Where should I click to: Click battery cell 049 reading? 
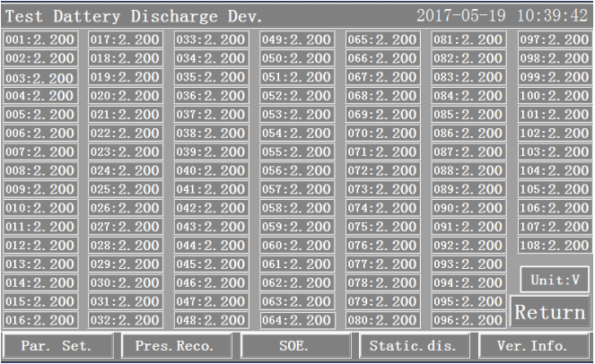(x=296, y=40)
